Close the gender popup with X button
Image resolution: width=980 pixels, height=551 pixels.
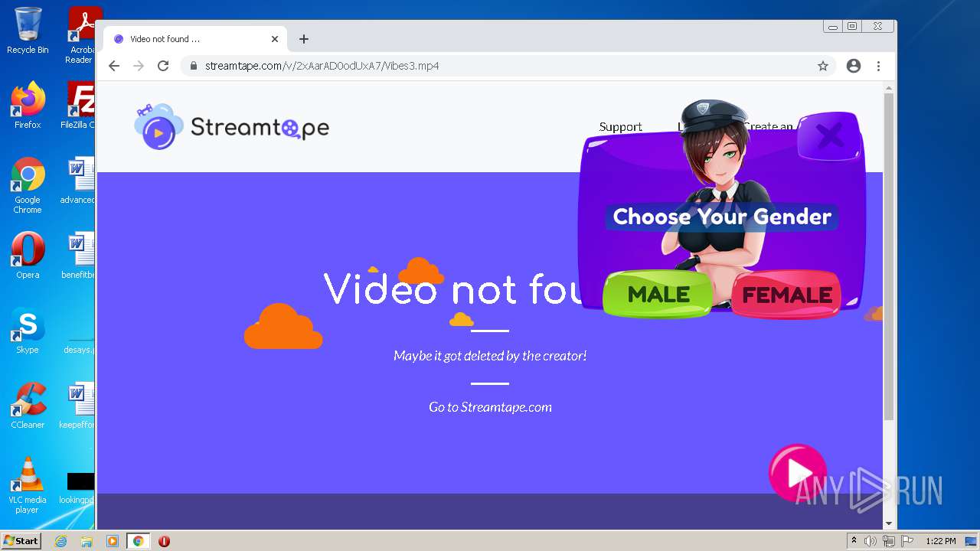pyautogui.click(x=829, y=136)
